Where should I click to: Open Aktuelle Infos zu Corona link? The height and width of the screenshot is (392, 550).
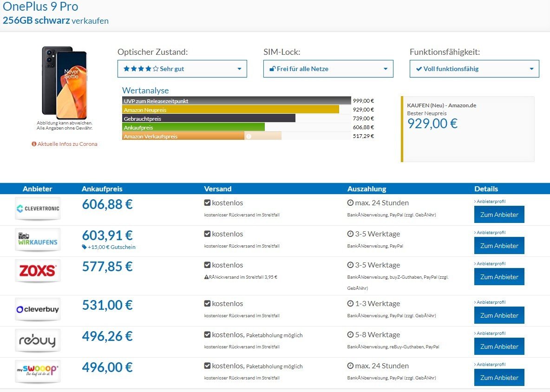tap(67, 144)
